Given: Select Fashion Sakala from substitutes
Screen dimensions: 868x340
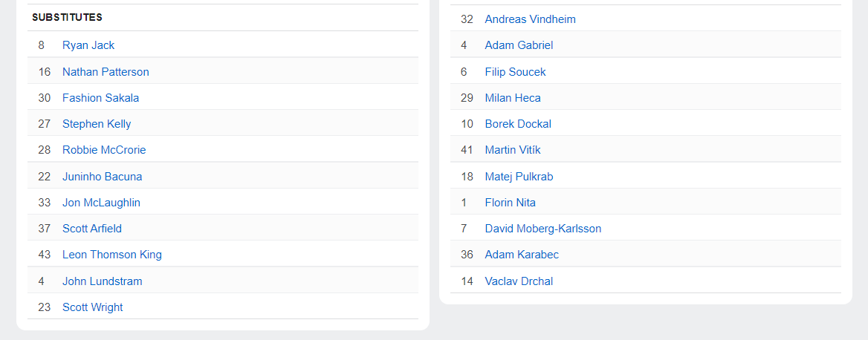Looking at the screenshot, I should click(100, 98).
